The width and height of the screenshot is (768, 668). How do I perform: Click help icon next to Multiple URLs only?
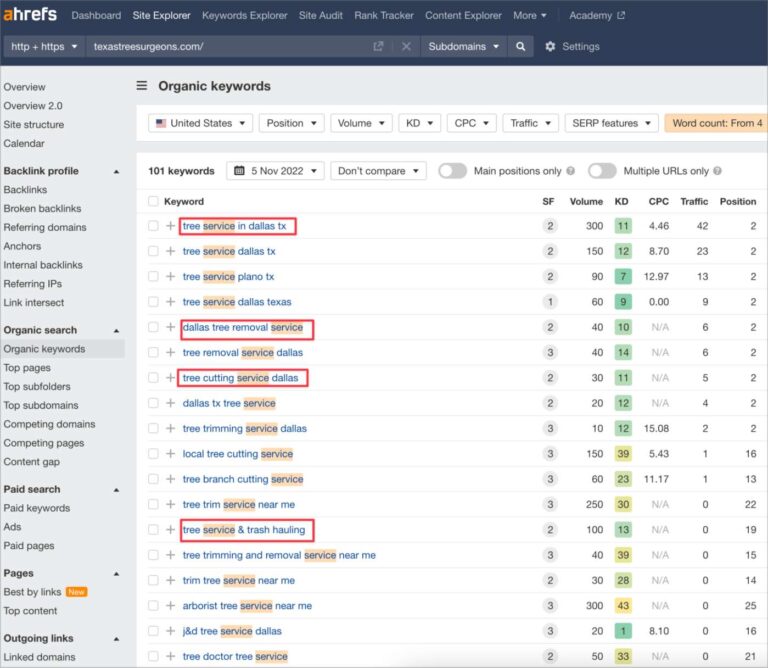click(718, 171)
